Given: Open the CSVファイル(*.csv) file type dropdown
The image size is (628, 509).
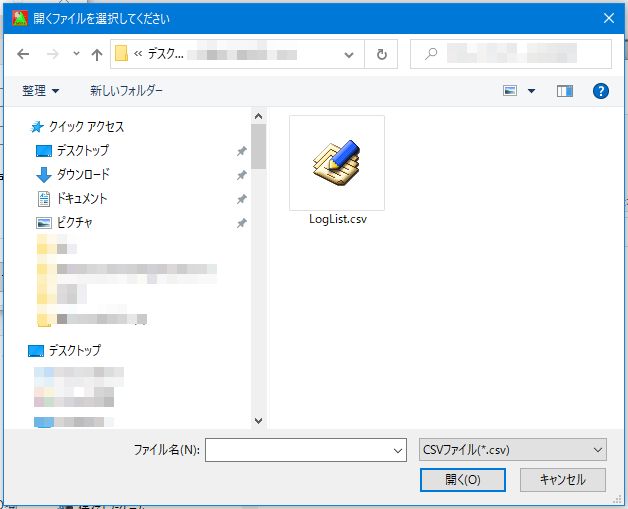Looking at the screenshot, I should click(513, 450).
